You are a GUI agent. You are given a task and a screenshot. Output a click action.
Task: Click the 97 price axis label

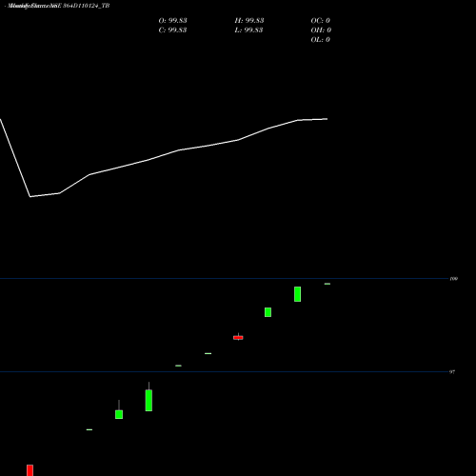tap(452, 372)
